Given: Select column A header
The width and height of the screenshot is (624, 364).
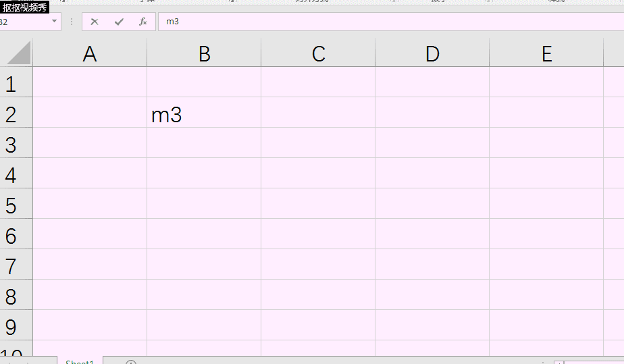Looking at the screenshot, I should [90, 53].
